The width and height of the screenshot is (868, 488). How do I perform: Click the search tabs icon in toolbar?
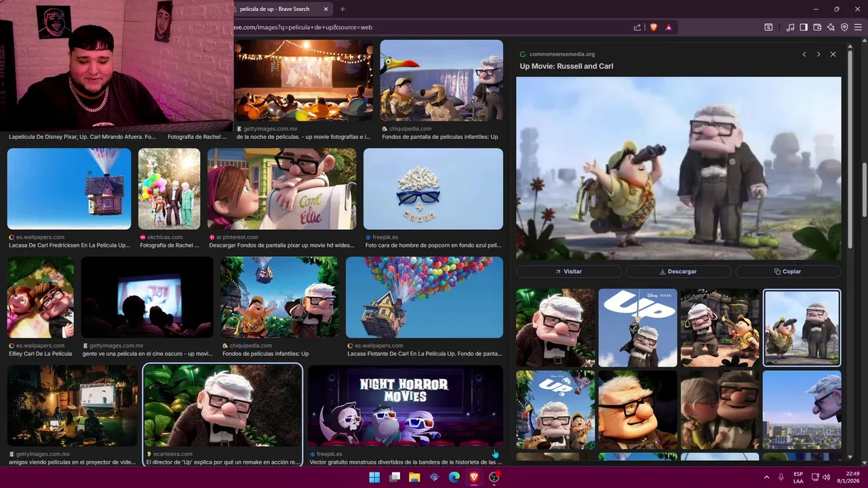point(768,27)
